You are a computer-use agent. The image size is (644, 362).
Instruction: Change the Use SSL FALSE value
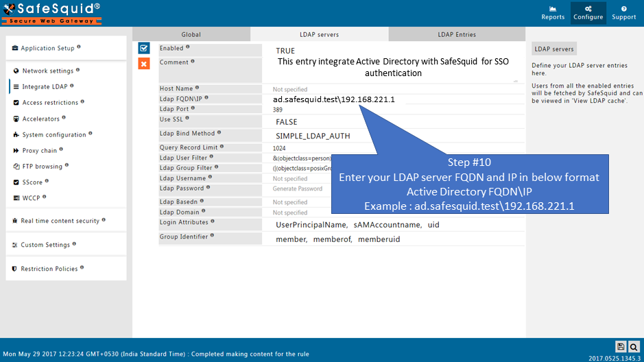tap(286, 122)
